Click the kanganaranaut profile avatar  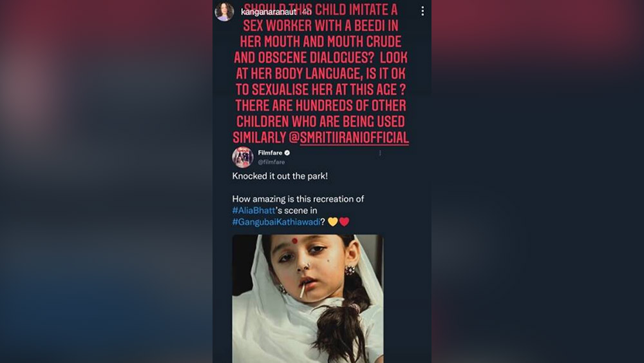point(224,11)
